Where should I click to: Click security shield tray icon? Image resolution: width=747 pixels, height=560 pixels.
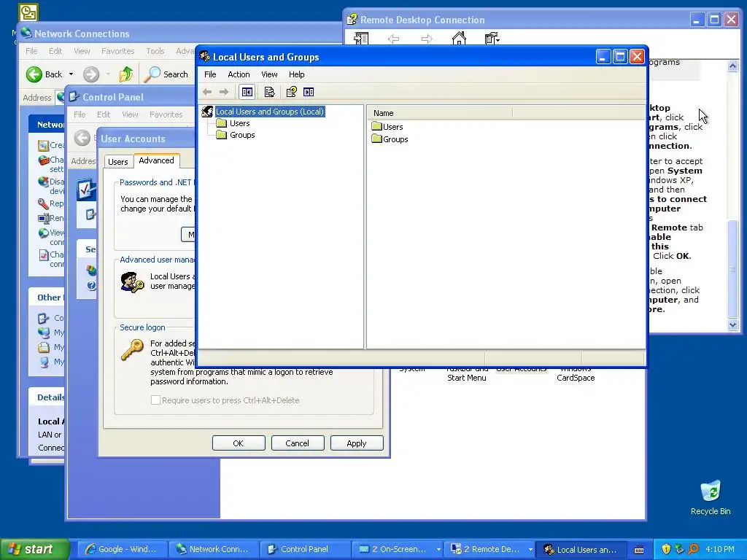click(666, 549)
